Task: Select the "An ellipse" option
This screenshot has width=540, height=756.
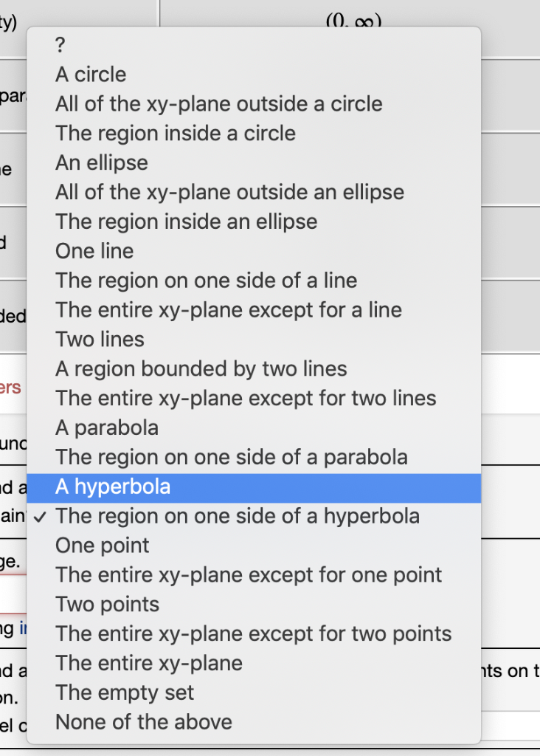Action: pyautogui.click(x=101, y=163)
